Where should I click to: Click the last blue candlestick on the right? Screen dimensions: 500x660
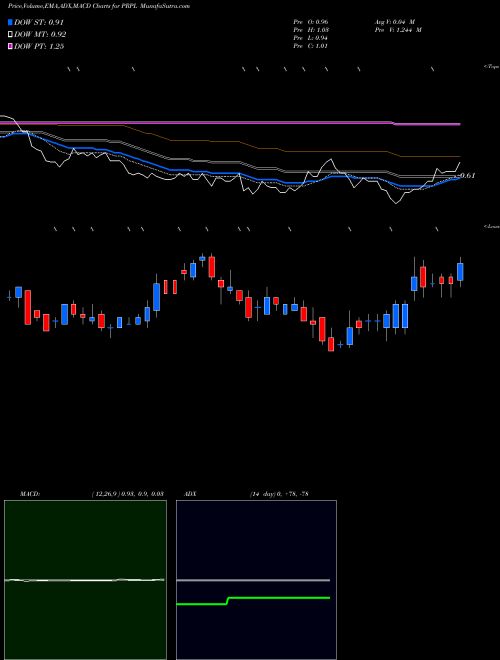[x=460, y=272]
